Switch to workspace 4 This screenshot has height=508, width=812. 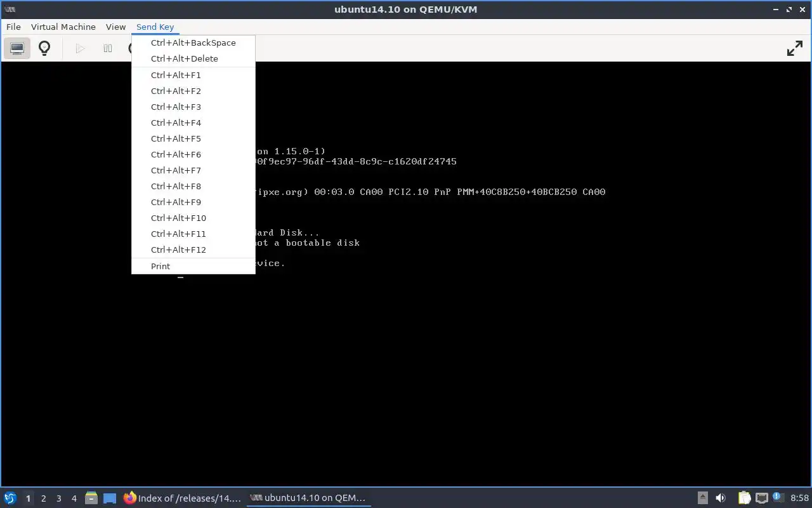[x=74, y=498]
